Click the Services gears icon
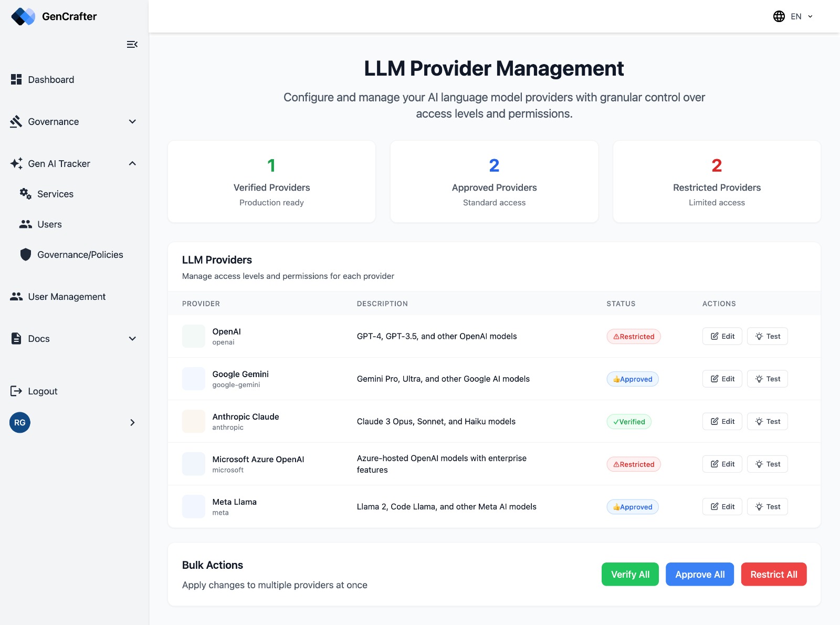 (26, 194)
